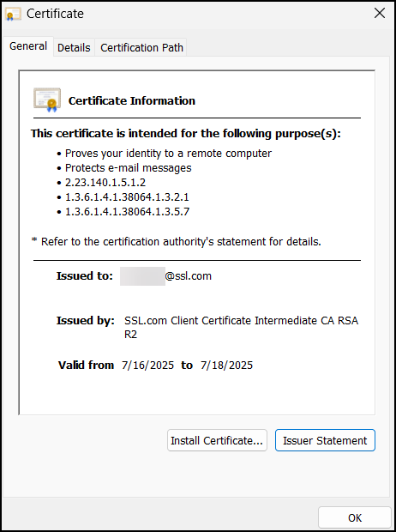Click the expiration date 7/18/2025
The image size is (396, 532).
[227, 365]
